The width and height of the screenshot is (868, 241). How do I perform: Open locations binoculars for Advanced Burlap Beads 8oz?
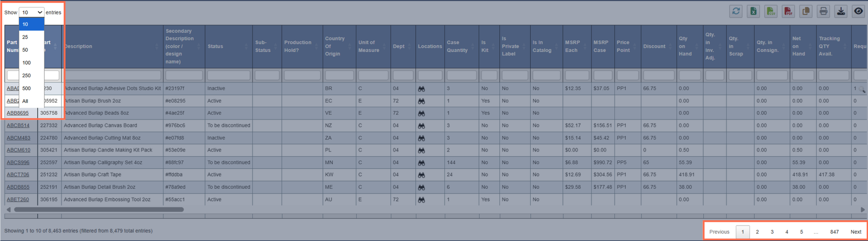click(421, 113)
